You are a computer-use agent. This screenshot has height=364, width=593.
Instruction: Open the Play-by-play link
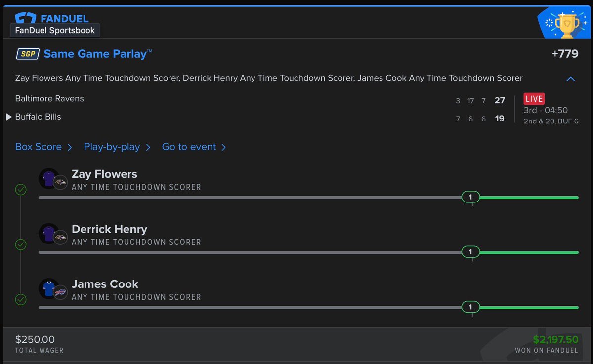coord(117,147)
